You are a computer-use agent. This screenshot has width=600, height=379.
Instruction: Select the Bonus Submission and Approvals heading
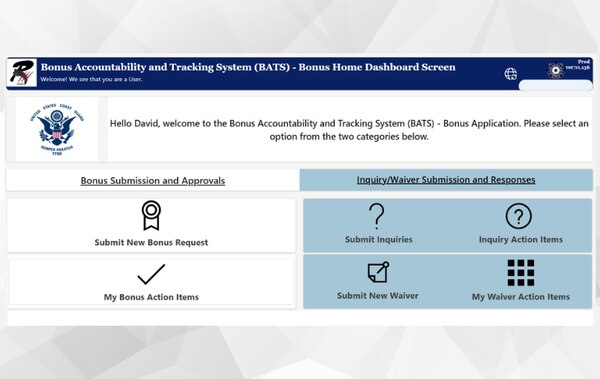click(153, 181)
